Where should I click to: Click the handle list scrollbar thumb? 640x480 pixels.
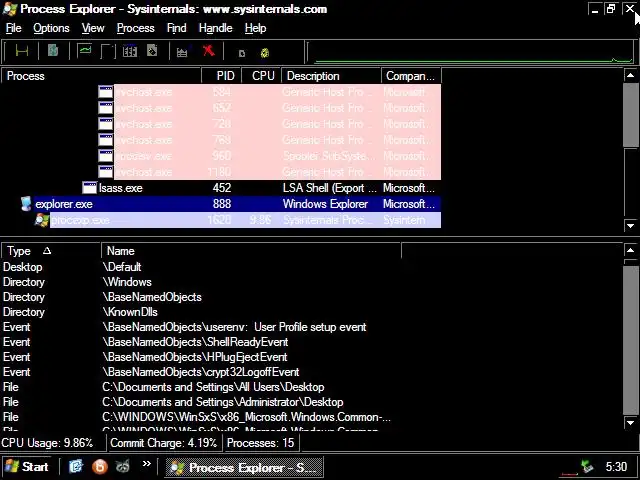click(x=630, y=340)
